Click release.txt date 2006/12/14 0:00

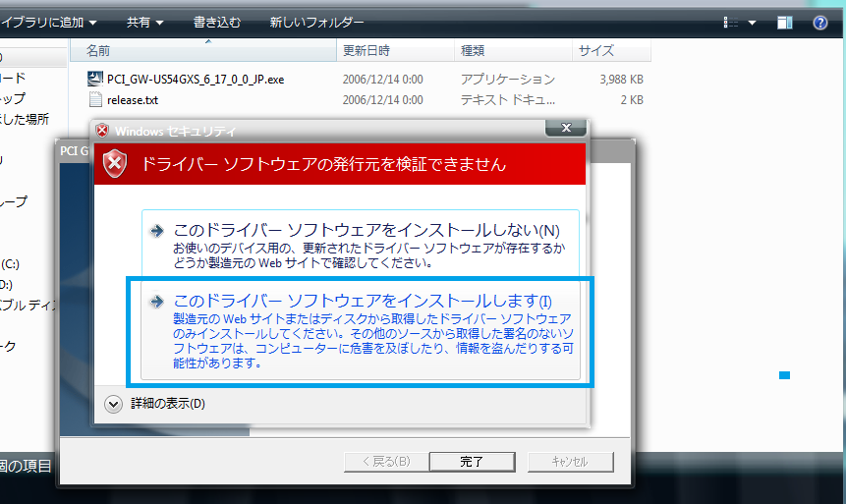tap(382, 100)
